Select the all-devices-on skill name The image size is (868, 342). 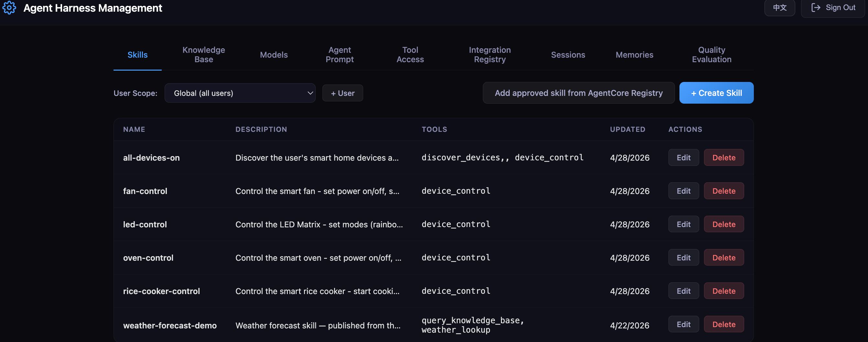point(151,157)
